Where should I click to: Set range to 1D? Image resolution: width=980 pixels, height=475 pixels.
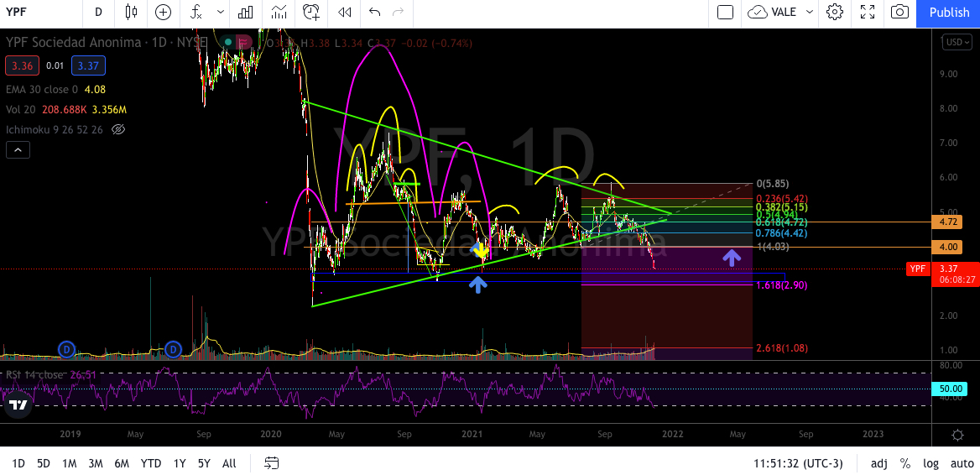coord(18,463)
